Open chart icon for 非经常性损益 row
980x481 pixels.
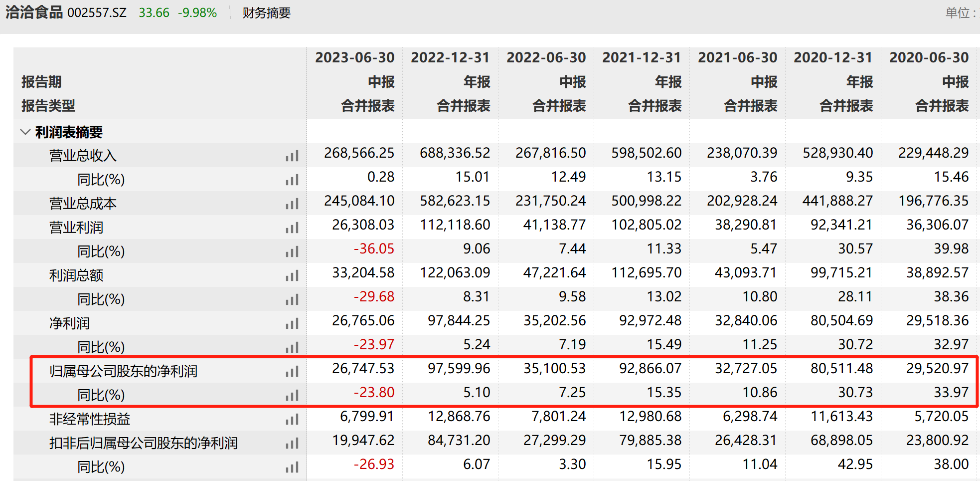click(292, 420)
